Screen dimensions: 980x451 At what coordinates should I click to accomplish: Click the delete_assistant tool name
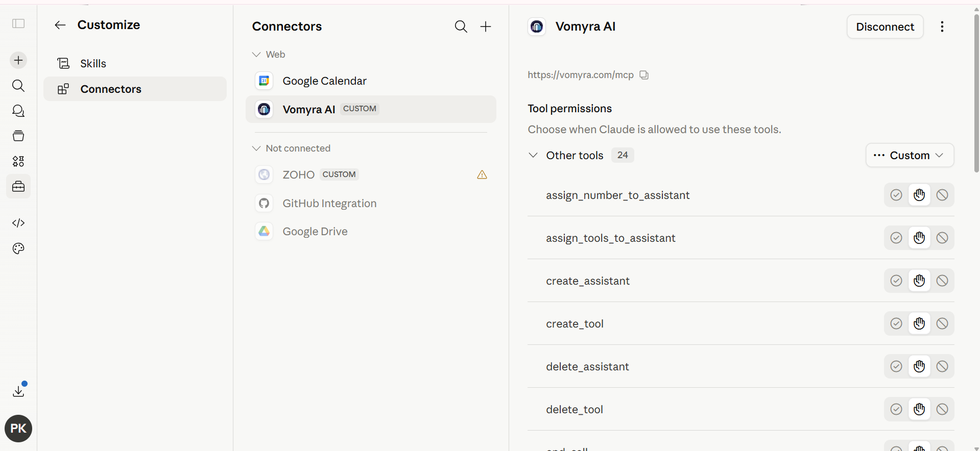point(587,367)
